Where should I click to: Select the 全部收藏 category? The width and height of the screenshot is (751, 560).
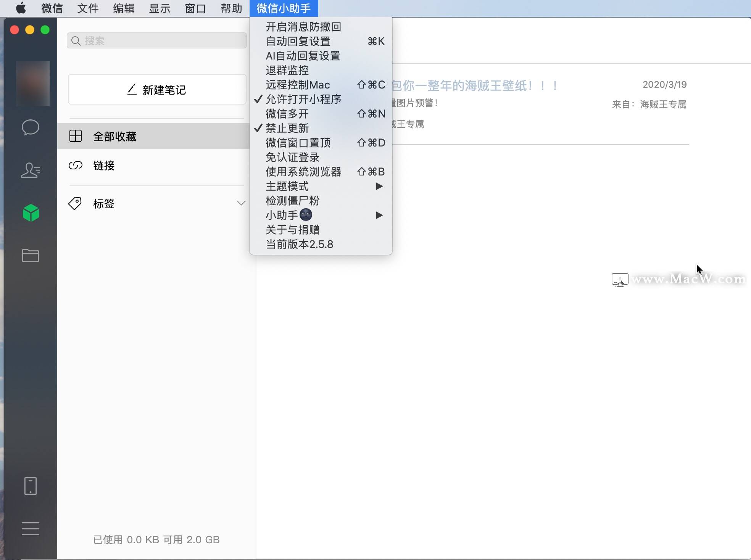[x=153, y=136]
